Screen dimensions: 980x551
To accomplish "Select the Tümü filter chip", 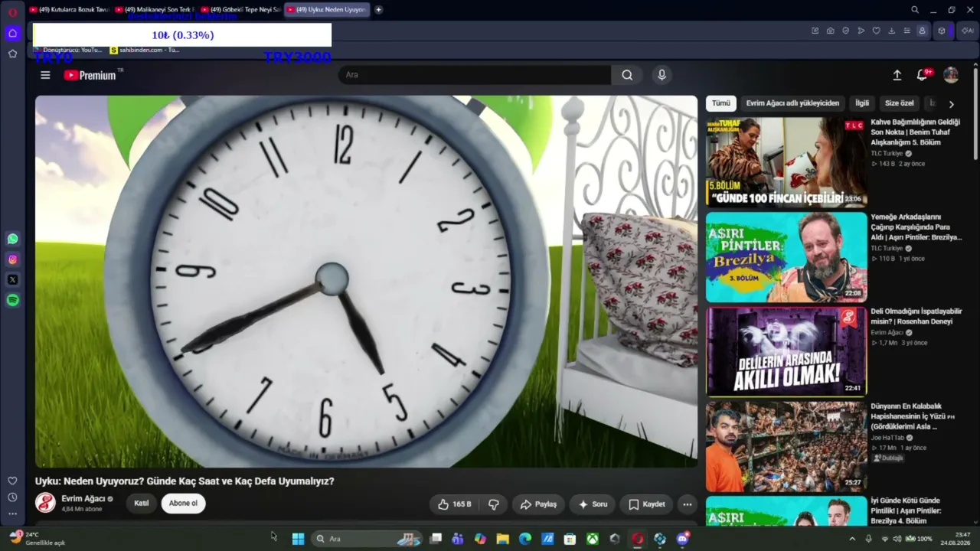I will pos(721,103).
